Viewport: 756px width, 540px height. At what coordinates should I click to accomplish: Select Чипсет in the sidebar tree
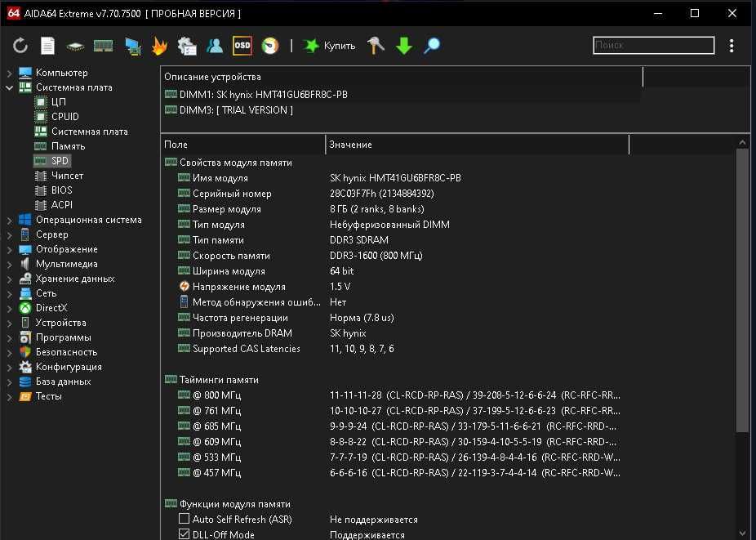(67, 175)
